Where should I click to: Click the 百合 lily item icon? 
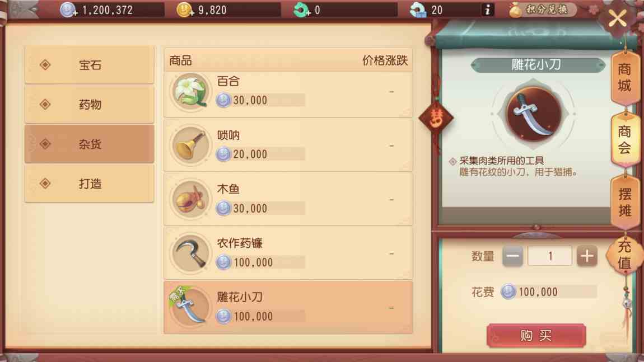190,92
